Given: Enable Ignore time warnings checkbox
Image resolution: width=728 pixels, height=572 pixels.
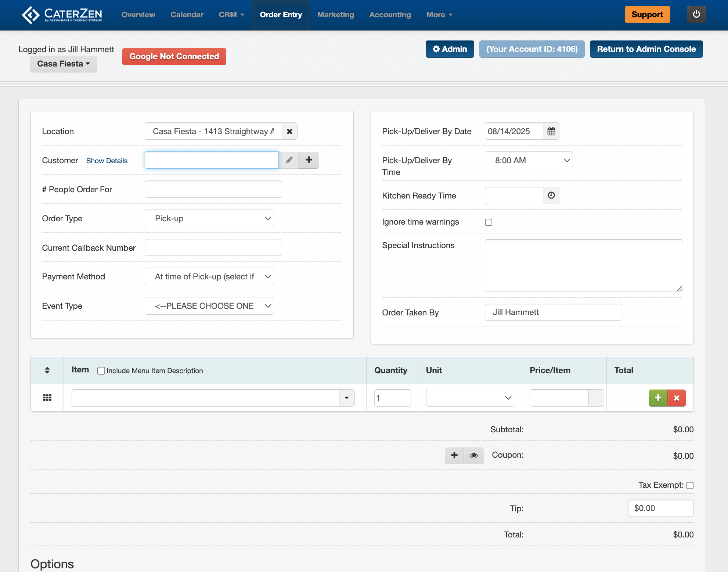Looking at the screenshot, I should pyautogui.click(x=489, y=222).
